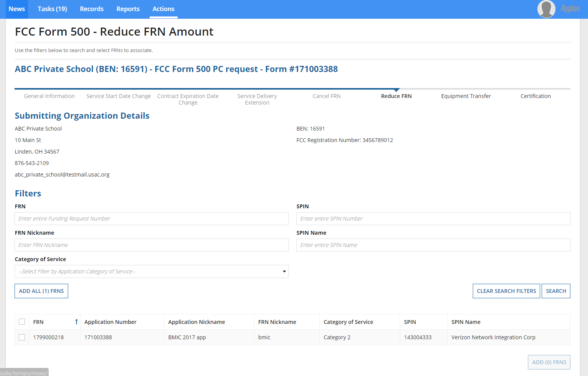The image size is (588, 376).
Task: Select the header checkbox for all FRNs
Action: pos(22,322)
